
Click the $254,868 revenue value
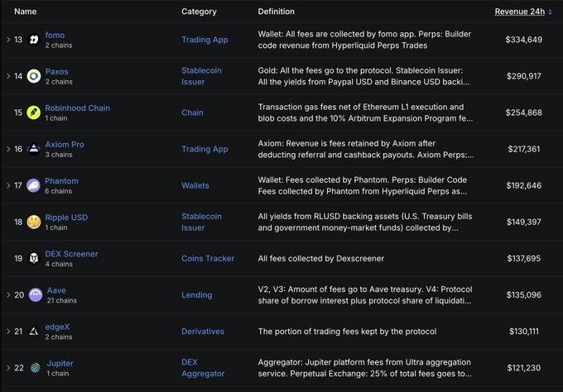(x=523, y=112)
